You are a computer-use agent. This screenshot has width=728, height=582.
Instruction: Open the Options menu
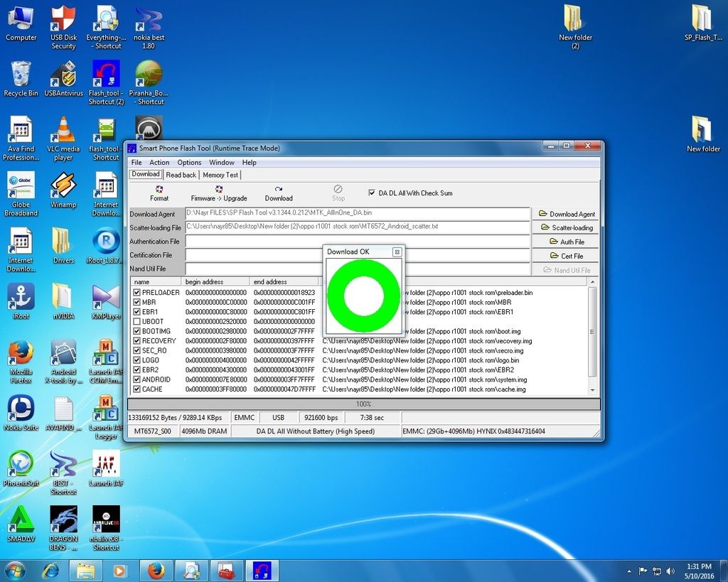(189, 163)
